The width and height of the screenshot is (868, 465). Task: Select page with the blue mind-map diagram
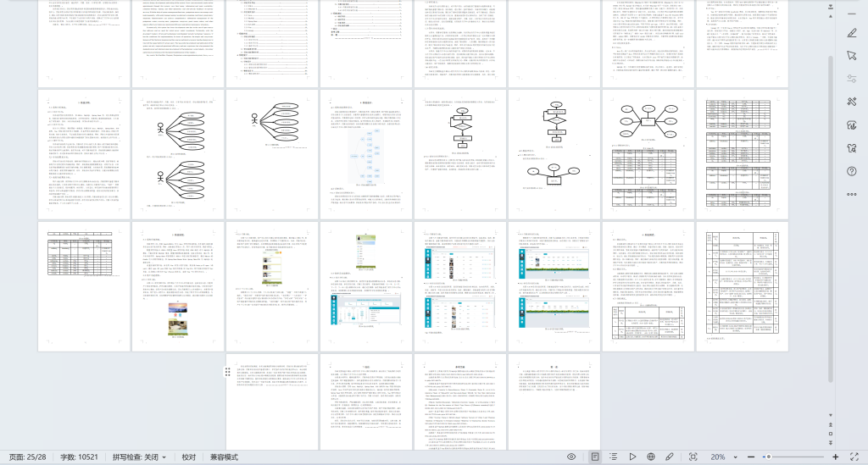(366, 155)
